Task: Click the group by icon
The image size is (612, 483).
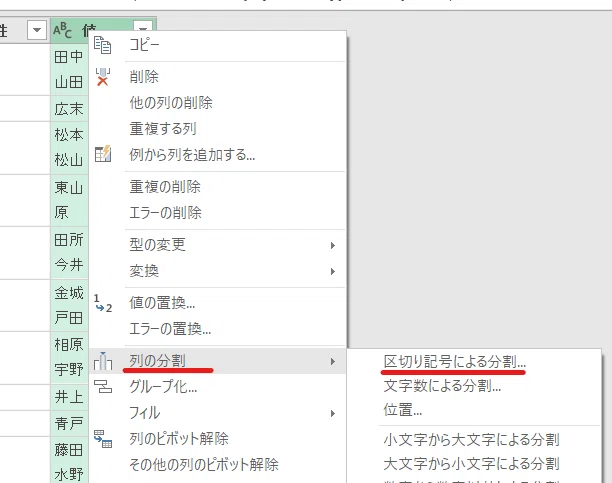Action: [103, 387]
